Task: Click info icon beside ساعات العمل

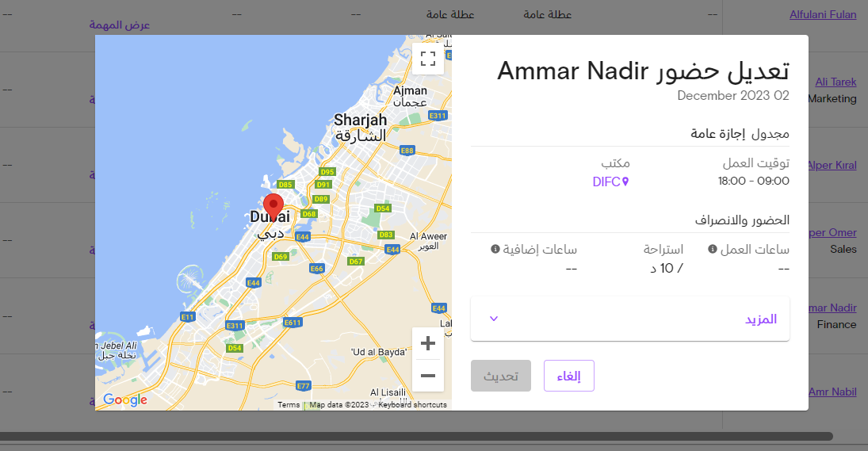Action: click(x=713, y=249)
